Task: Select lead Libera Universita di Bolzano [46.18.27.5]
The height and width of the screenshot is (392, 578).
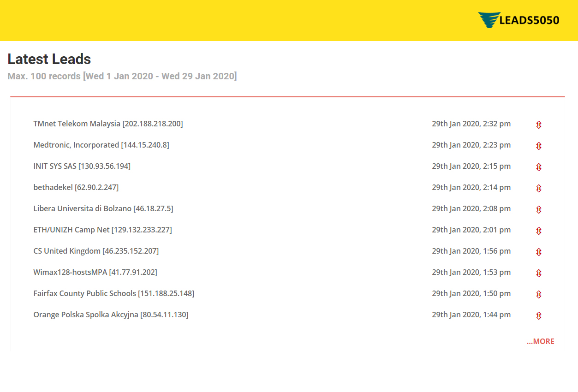Action: tap(103, 208)
